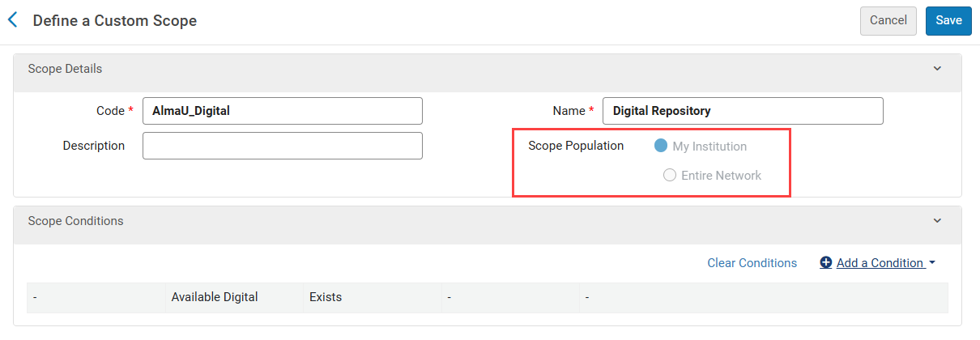Select the My Institution radio button
Screen dimensions: 980x340
click(x=661, y=146)
